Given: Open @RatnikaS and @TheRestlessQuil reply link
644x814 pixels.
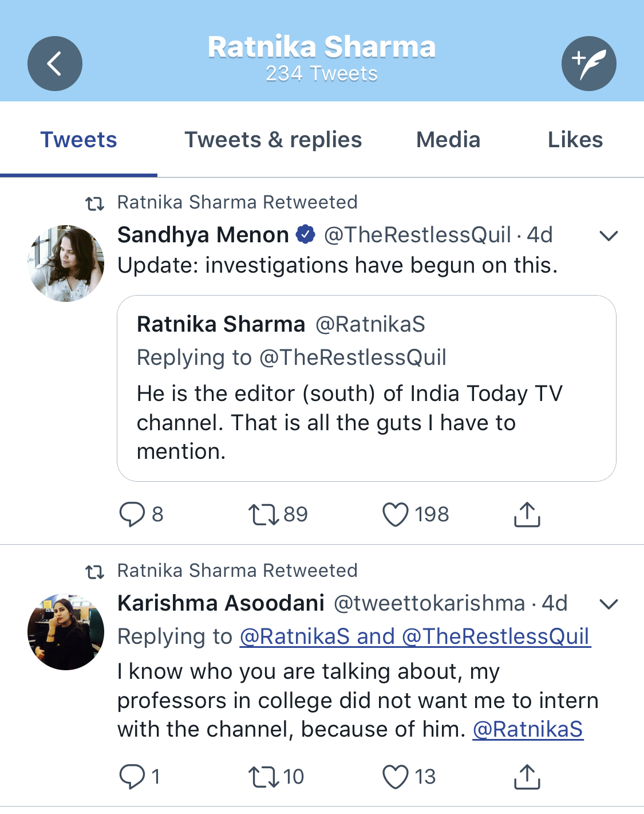Looking at the screenshot, I should coord(415,636).
